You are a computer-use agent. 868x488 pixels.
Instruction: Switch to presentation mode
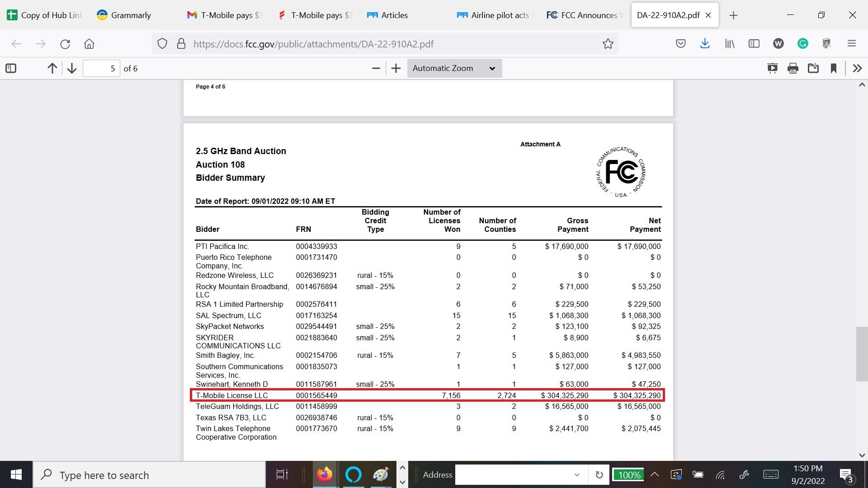773,68
